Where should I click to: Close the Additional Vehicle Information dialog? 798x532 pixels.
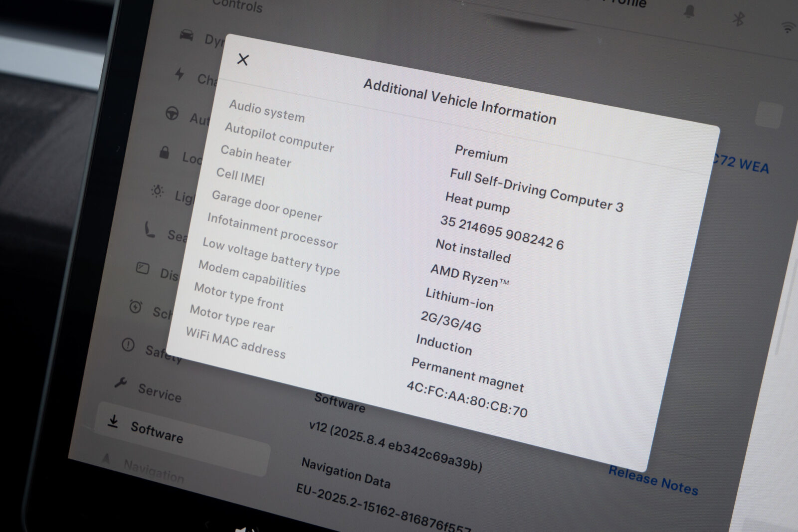point(243,59)
